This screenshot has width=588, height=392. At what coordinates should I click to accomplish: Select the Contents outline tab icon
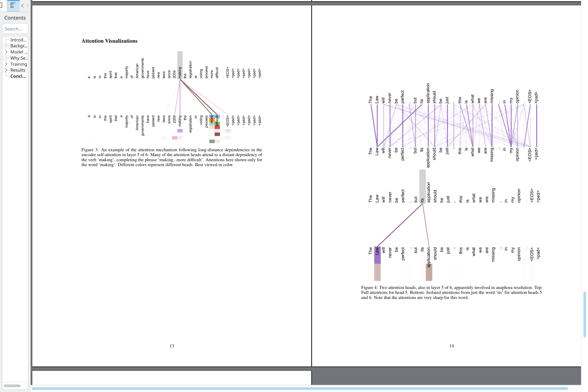click(13, 6)
